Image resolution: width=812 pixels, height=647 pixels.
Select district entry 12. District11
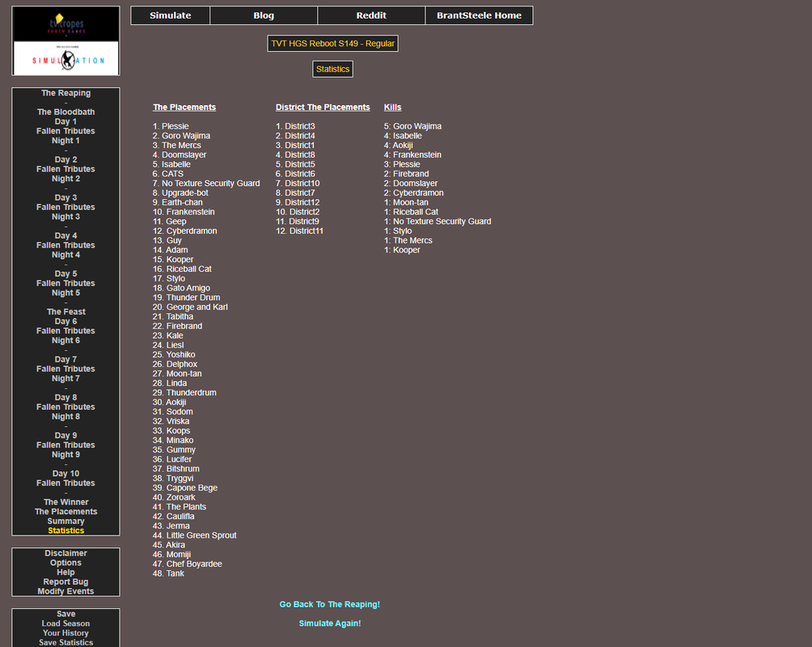click(x=299, y=231)
